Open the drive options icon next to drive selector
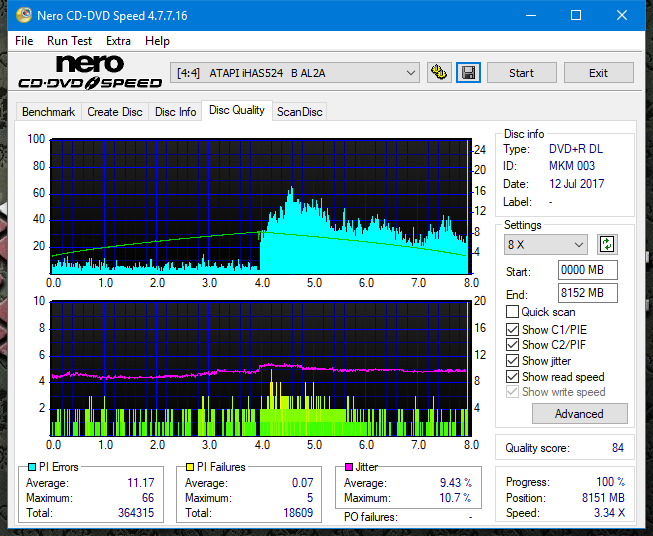 click(x=439, y=73)
